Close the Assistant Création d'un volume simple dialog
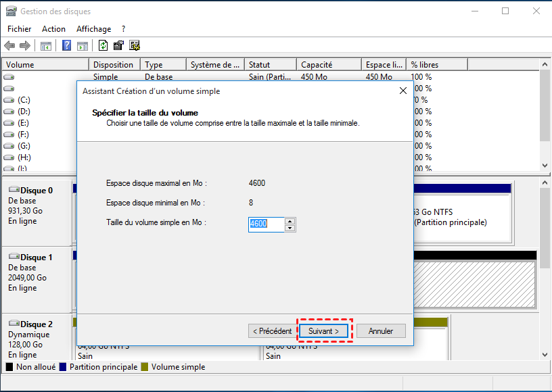The width and height of the screenshot is (552, 392). coord(403,91)
